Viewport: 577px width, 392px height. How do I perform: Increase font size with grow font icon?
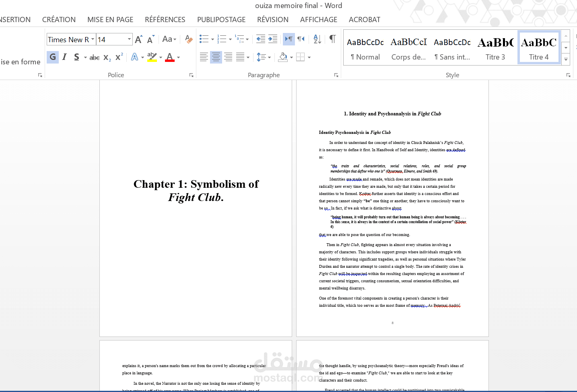[138, 39]
